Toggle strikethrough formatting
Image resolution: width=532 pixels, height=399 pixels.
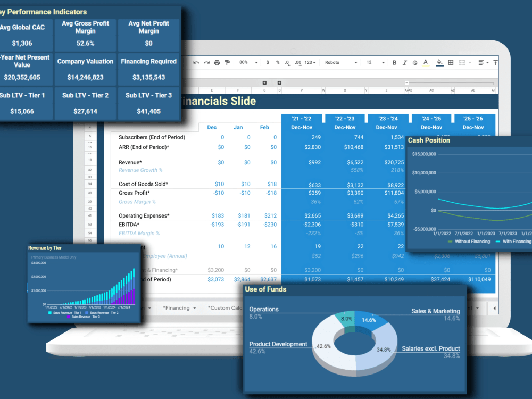(x=414, y=62)
